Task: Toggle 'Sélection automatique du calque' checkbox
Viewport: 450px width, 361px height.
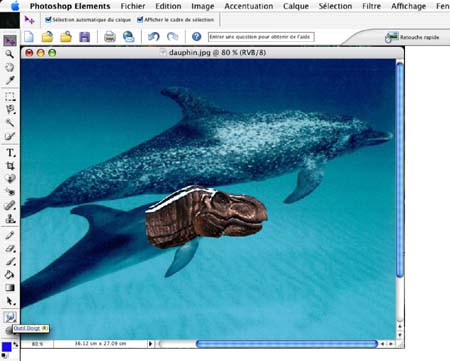Action: pos(48,20)
